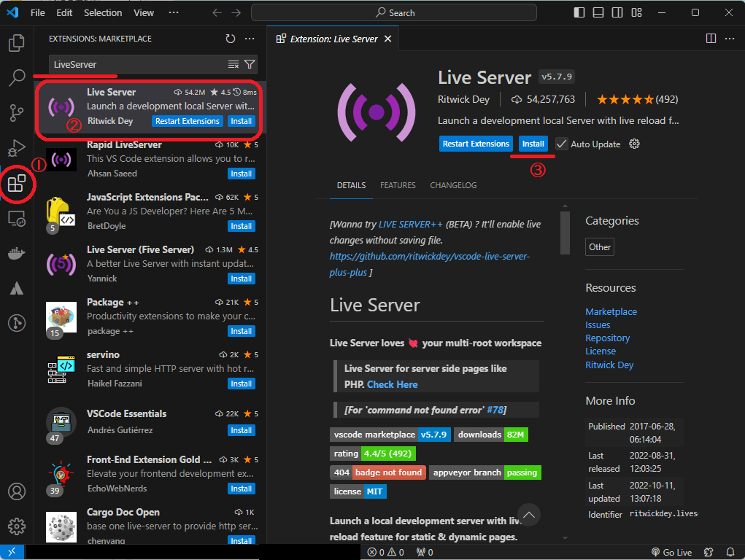Install the servino extension
This screenshot has width=745, height=560.
tap(242, 384)
